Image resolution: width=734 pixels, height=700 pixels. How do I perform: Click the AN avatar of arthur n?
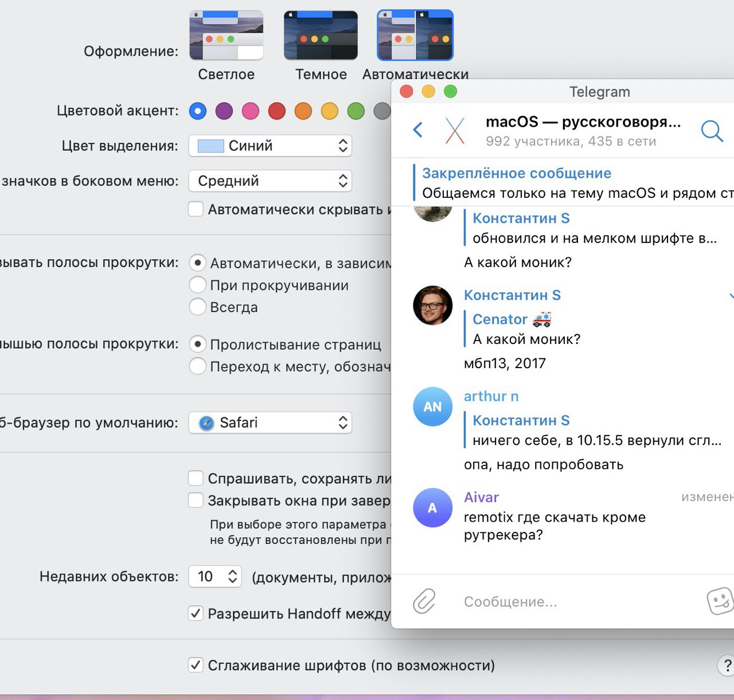[x=432, y=406]
